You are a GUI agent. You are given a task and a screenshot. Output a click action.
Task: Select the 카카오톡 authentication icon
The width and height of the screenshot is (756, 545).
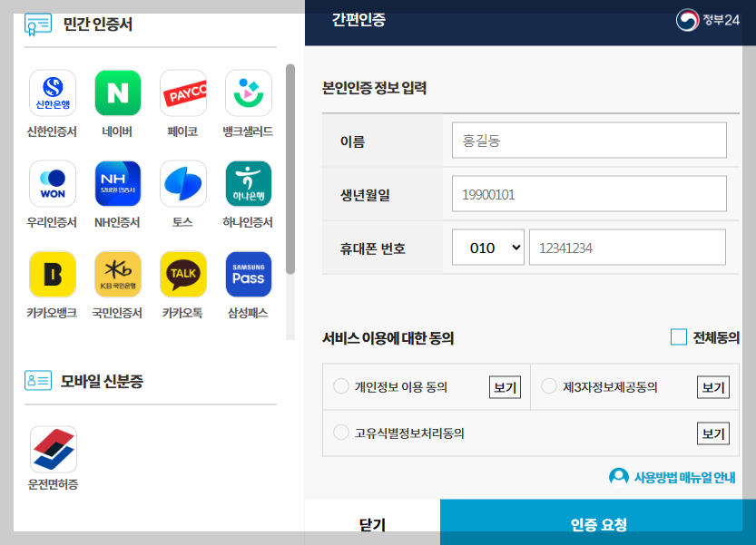(x=182, y=274)
